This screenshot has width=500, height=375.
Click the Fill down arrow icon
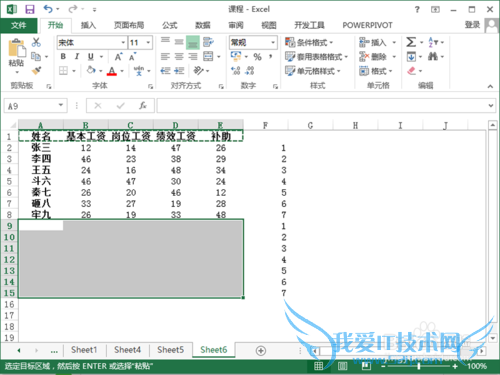(x=411, y=57)
